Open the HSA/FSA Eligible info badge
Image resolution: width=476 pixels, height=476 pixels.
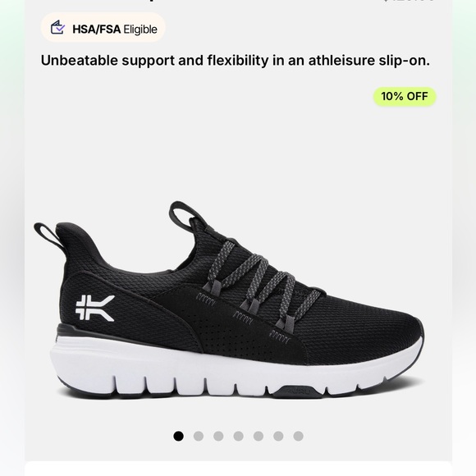[x=103, y=27]
